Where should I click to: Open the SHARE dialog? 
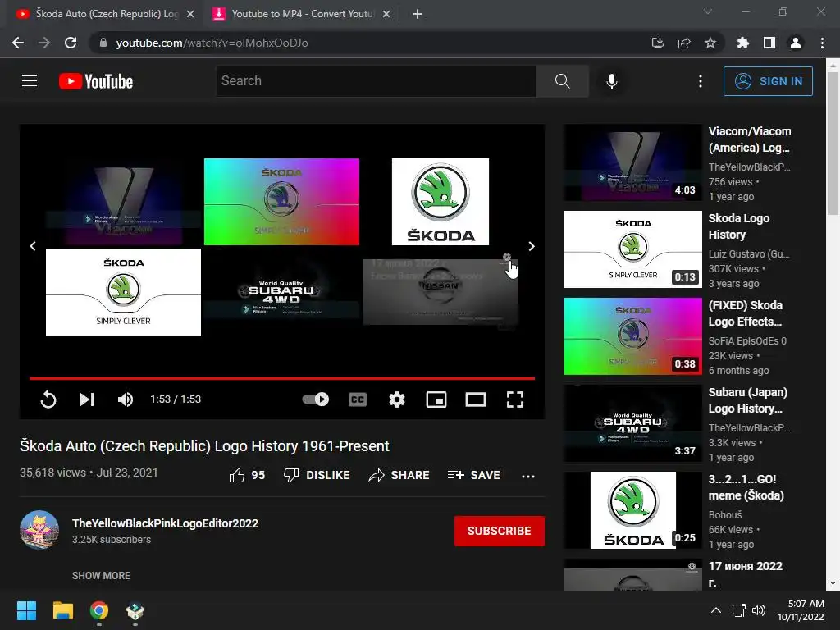click(x=399, y=475)
